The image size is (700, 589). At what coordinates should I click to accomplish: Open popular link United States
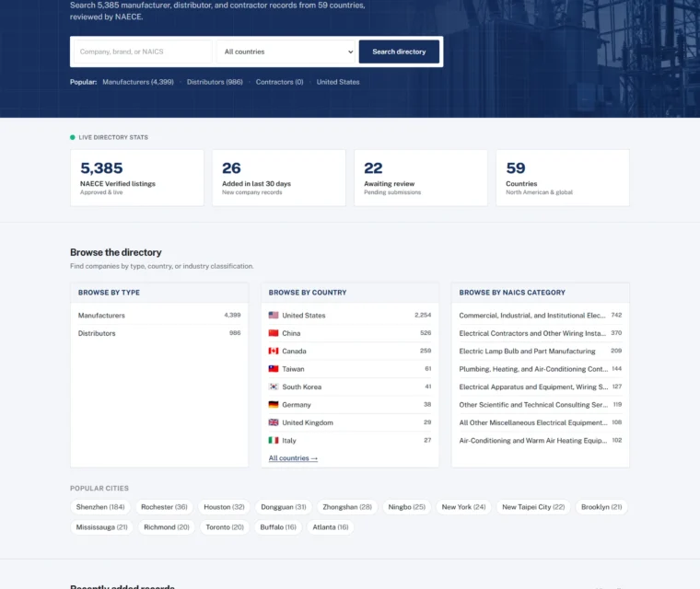[x=338, y=82]
